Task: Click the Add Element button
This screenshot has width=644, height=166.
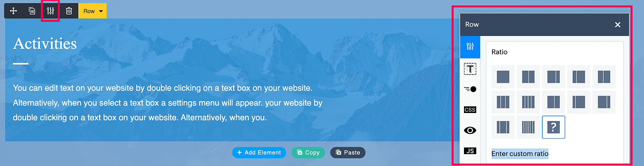Action: 259,153
